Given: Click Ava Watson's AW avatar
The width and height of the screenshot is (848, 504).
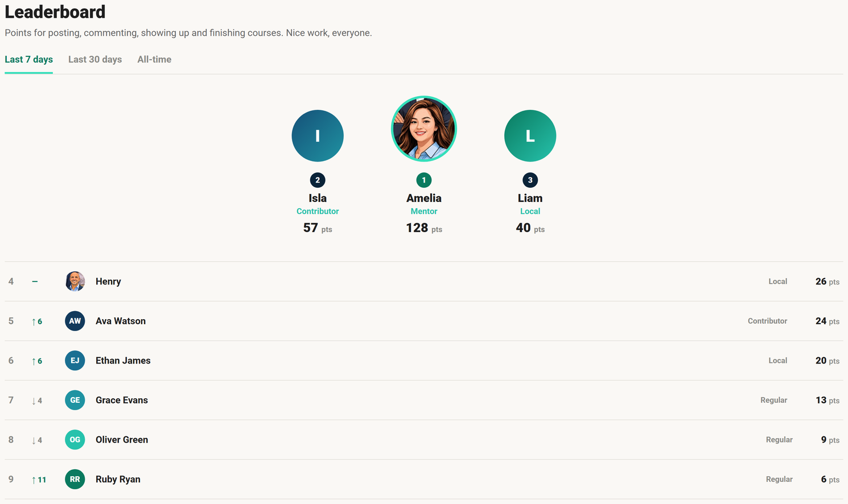Looking at the screenshot, I should coord(75,321).
